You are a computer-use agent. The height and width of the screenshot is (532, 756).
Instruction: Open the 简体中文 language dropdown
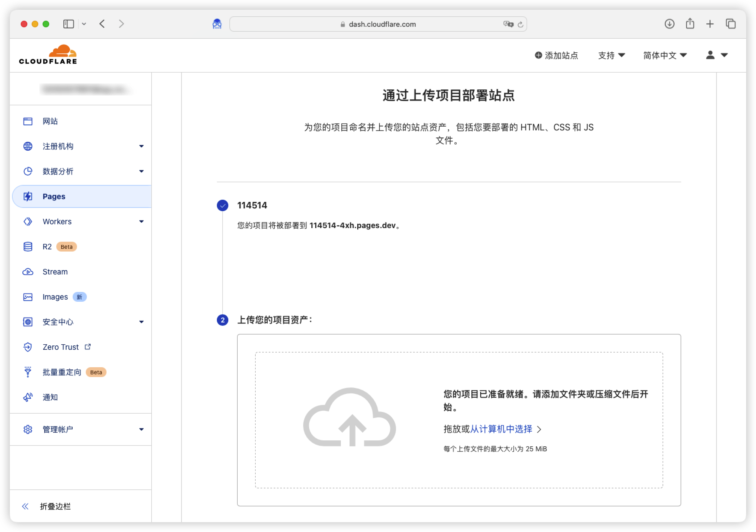(x=665, y=55)
